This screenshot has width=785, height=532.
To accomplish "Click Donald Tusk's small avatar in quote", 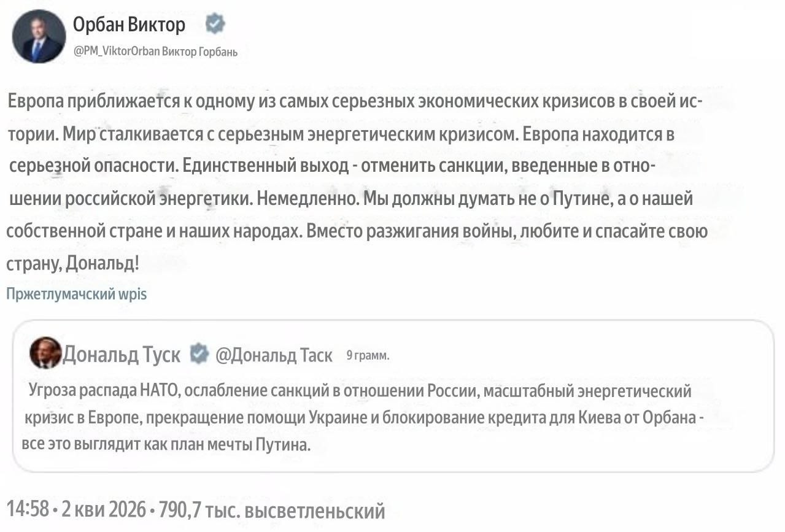I will (x=46, y=352).
